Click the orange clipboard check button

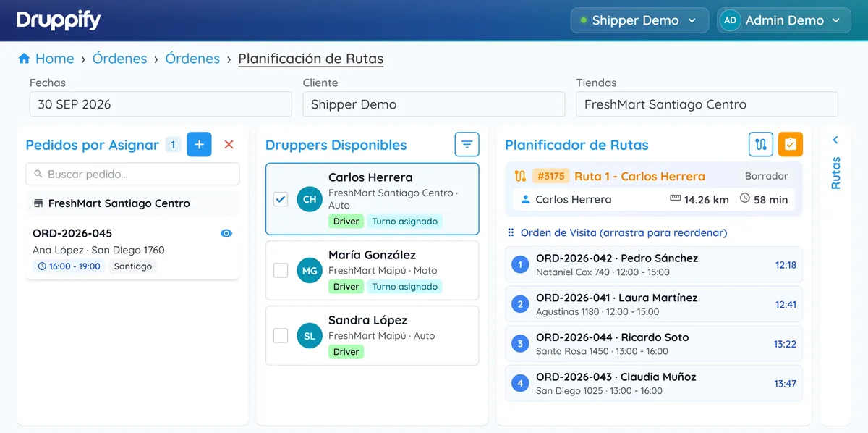coord(791,145)
